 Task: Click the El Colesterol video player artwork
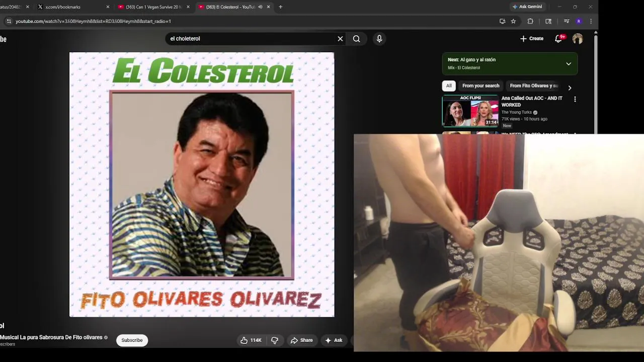(x=202, y=185)
